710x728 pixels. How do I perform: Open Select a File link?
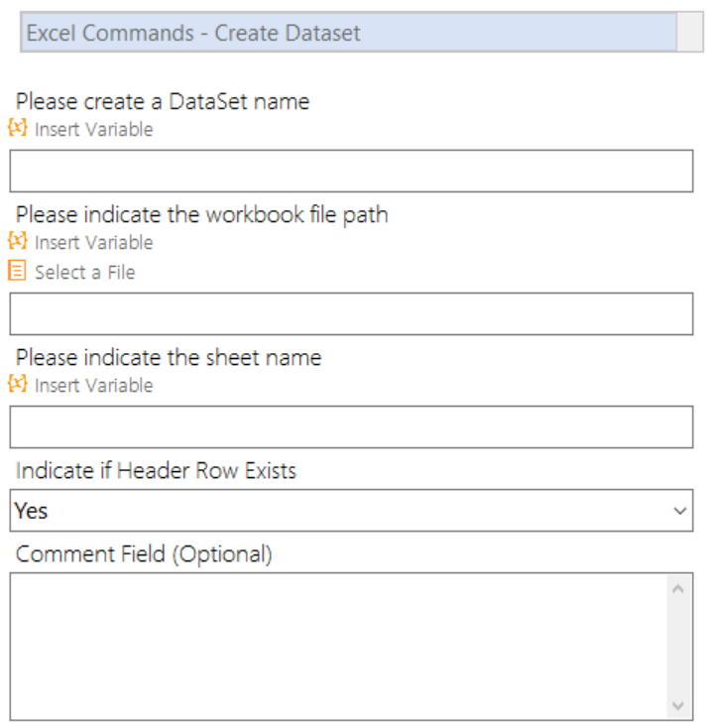[85, 273]
